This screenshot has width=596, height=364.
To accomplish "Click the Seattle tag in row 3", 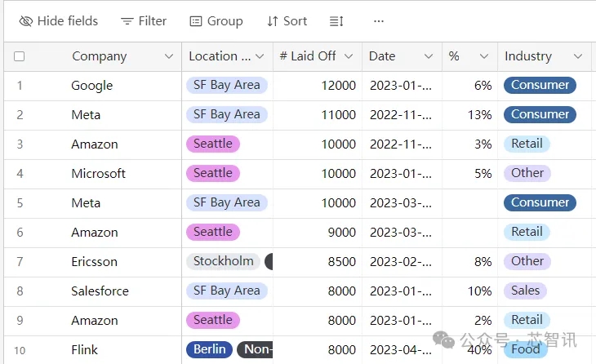I will click(x=213, y=144).
